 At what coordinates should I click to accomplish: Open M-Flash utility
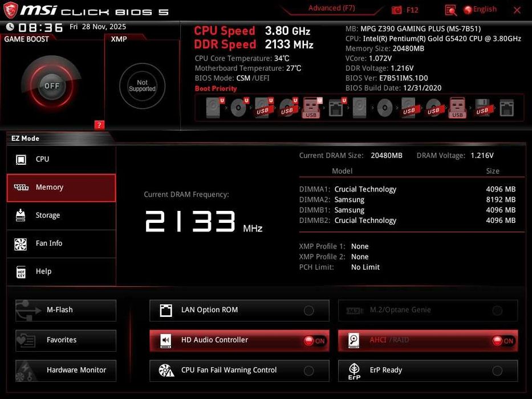[66, 310]
